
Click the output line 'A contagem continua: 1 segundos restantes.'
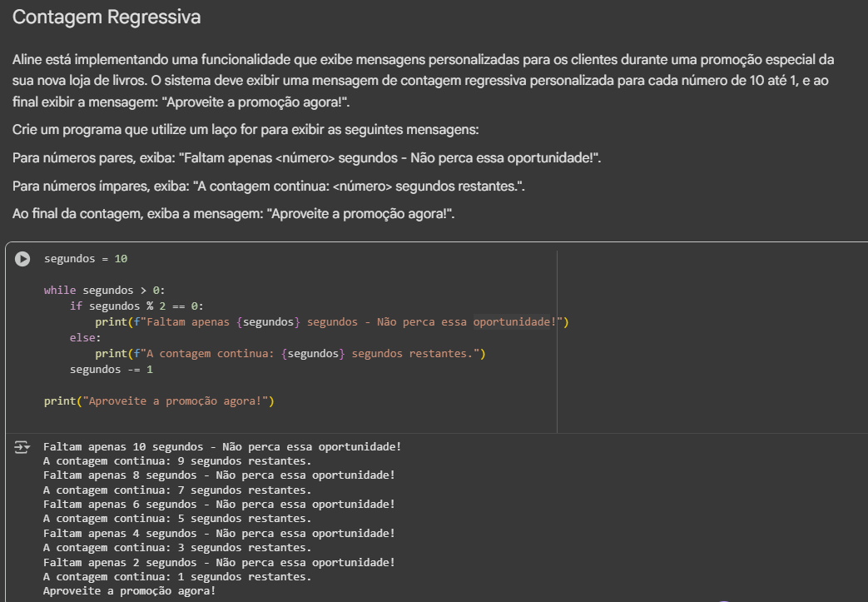click(177, 576)
